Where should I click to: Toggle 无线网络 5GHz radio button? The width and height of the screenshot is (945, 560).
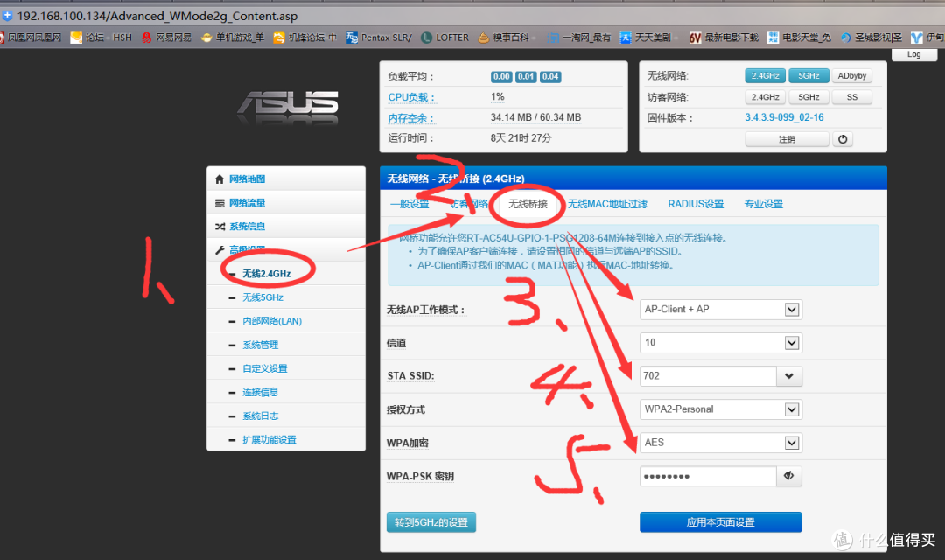(x=808, y=76)
